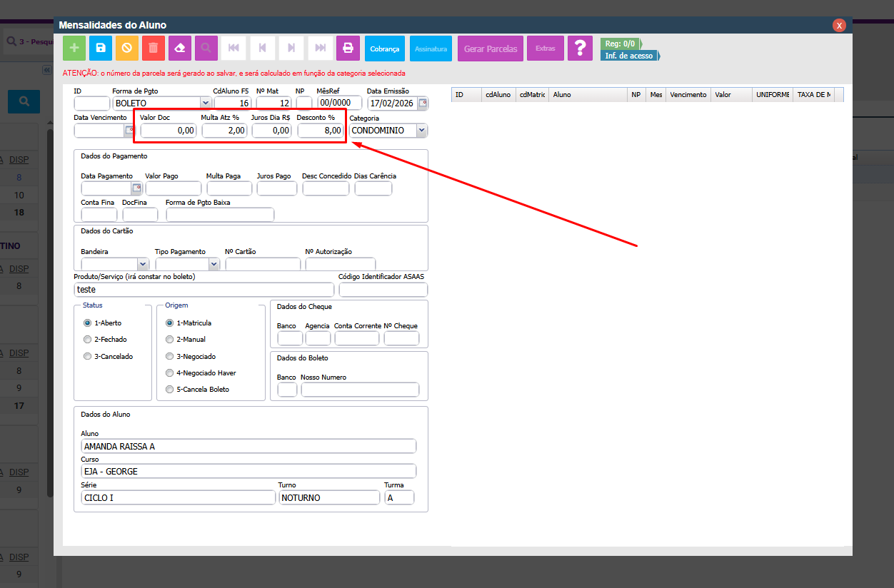
Task: Expand the Categoria dropdown showing CONDOMINIO
Action: pyautogui.click(x=421, y=131)
